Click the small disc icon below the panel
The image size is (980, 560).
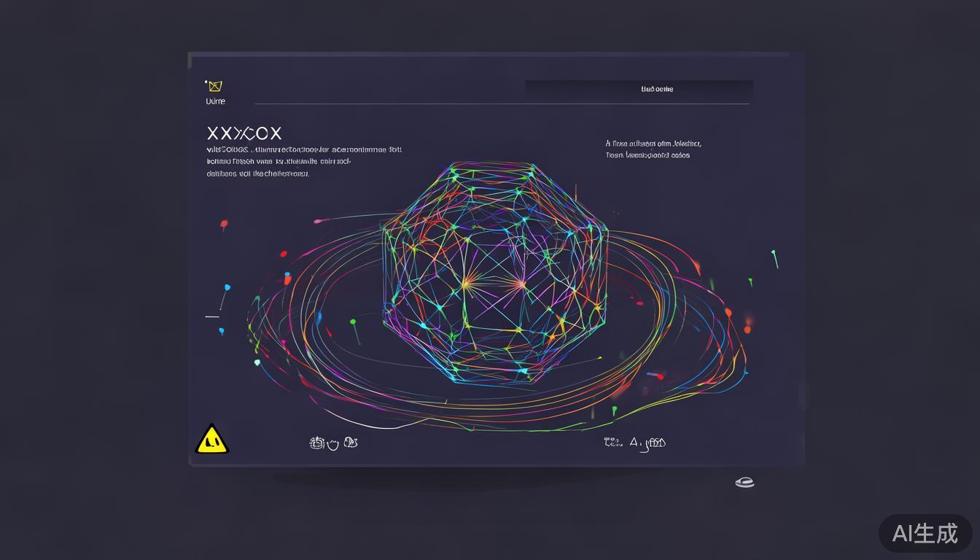[x=744, y=482]
